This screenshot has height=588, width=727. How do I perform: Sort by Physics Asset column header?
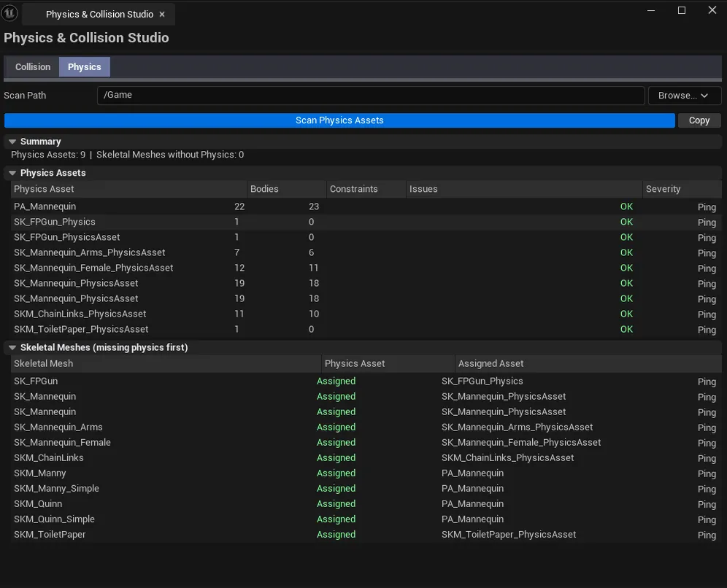pyautogui.click(x=128, y=189)
